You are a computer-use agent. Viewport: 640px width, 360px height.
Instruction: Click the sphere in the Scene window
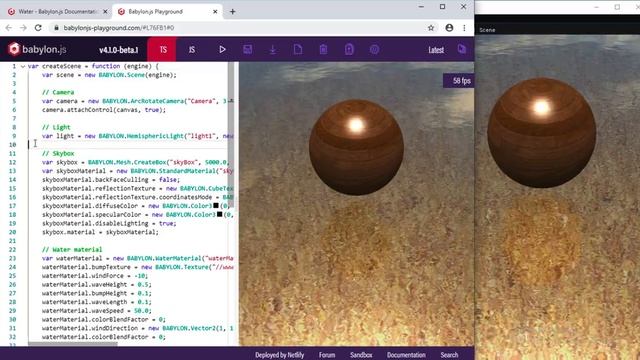pyautogui.click(x=542, y=133)
